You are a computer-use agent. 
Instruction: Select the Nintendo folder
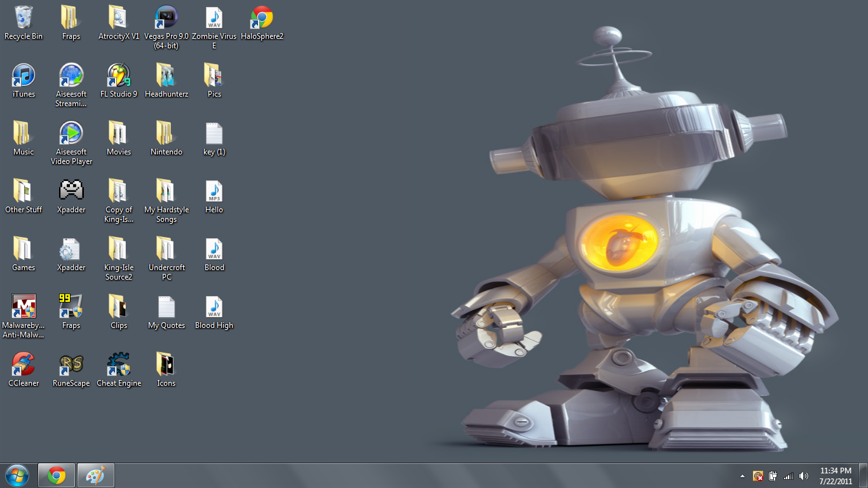(166, 139)
